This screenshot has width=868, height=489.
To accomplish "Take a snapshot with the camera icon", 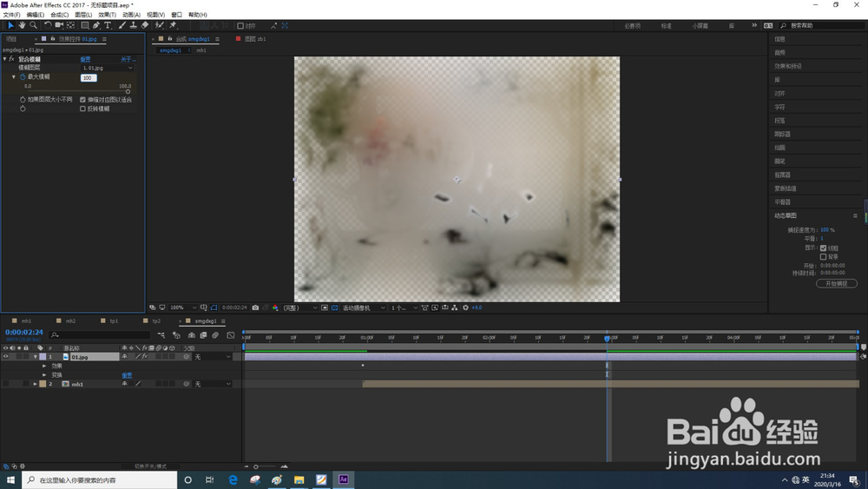I will [255, 307].
